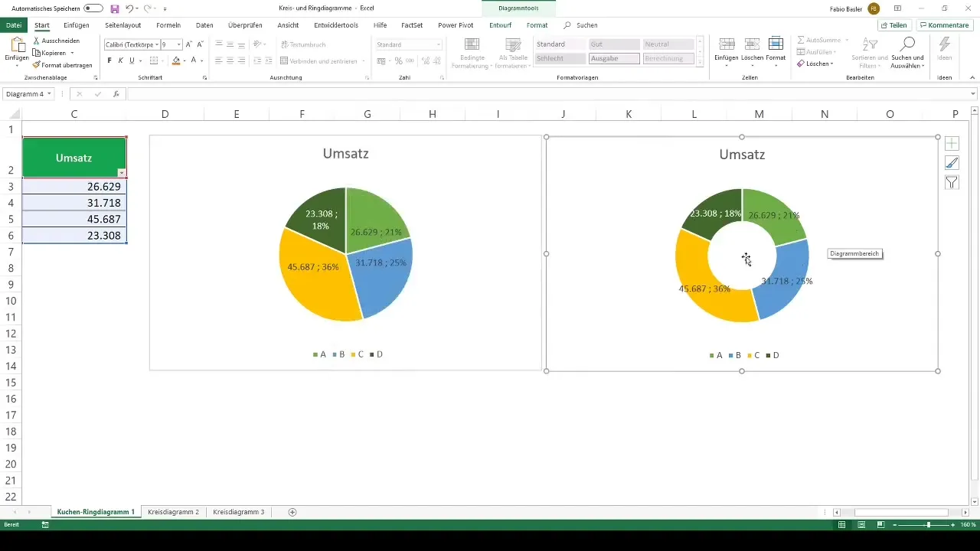The image size is (980, 551).
Task: Click cell C5 containing 45.687
Action: 74,219
